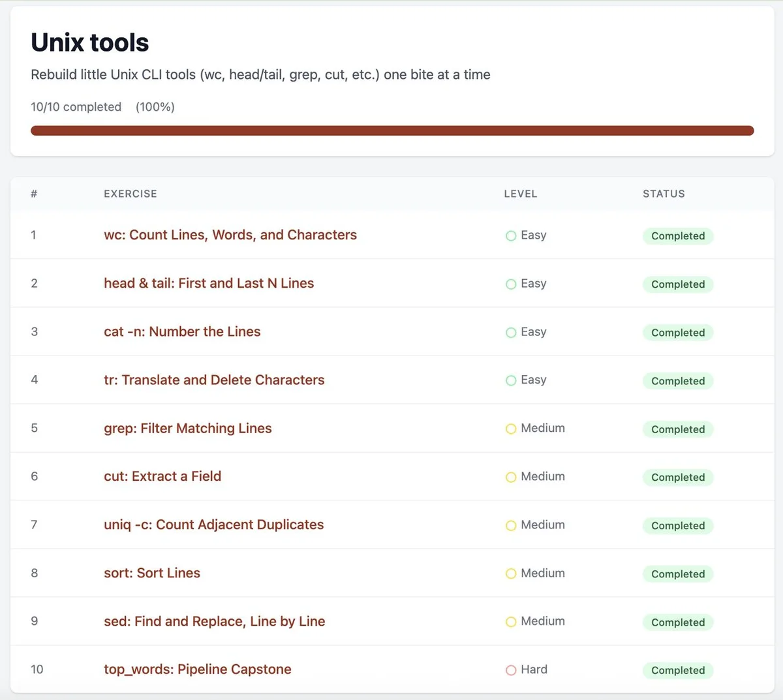This screenshot has height=700, width=783.
Task: Click the Completed badge in the cut row
Action: (678, 478)
